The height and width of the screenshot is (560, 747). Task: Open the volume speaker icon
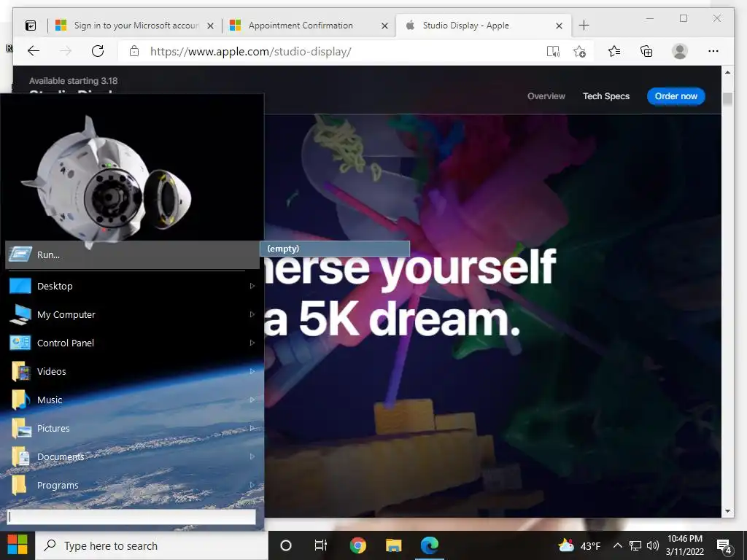pyautogui.click(x=653, y=545)
